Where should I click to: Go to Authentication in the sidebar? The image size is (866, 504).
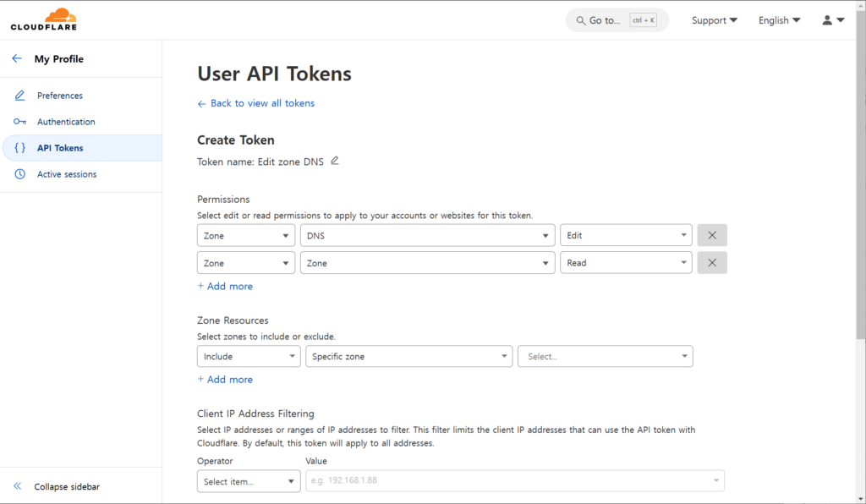(x=66, y=122)
